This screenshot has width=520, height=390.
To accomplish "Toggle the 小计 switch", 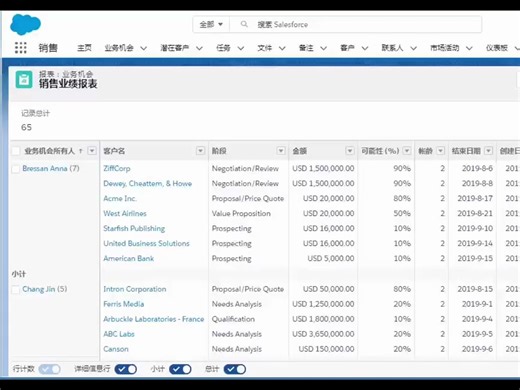I will (x=180, y=369).
